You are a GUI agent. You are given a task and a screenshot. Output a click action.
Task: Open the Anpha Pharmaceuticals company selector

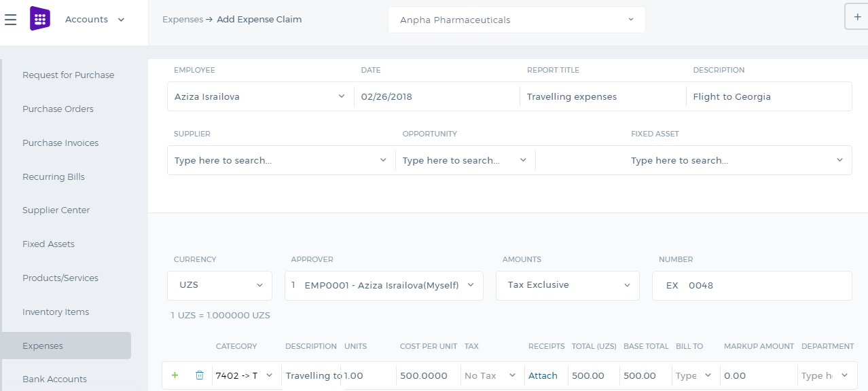(517, 20)
